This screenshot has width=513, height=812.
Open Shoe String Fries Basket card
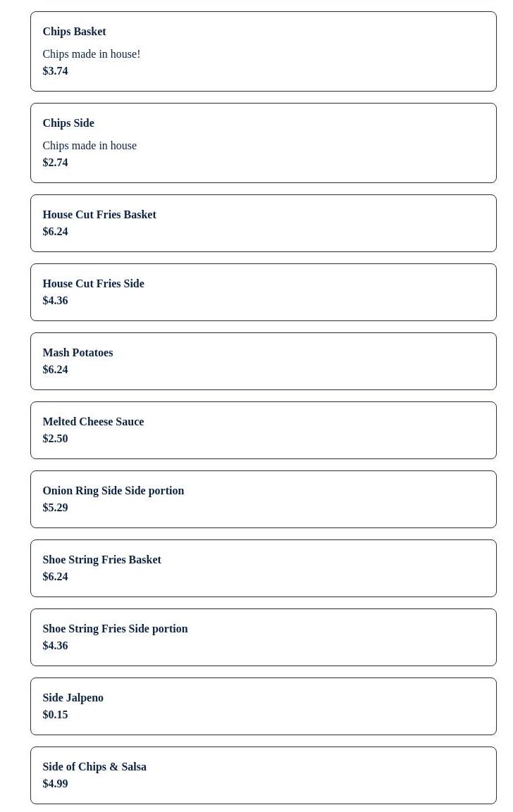click(x=264, y=568)
